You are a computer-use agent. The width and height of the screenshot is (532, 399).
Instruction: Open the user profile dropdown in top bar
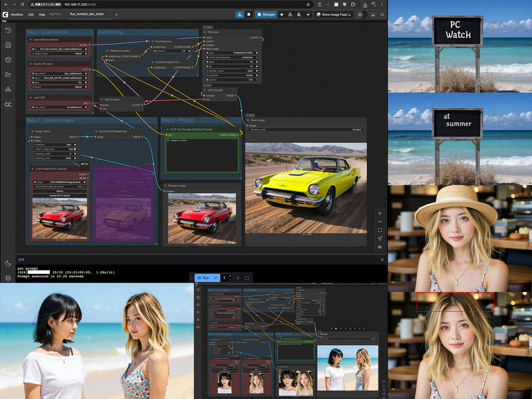[361, 15]
